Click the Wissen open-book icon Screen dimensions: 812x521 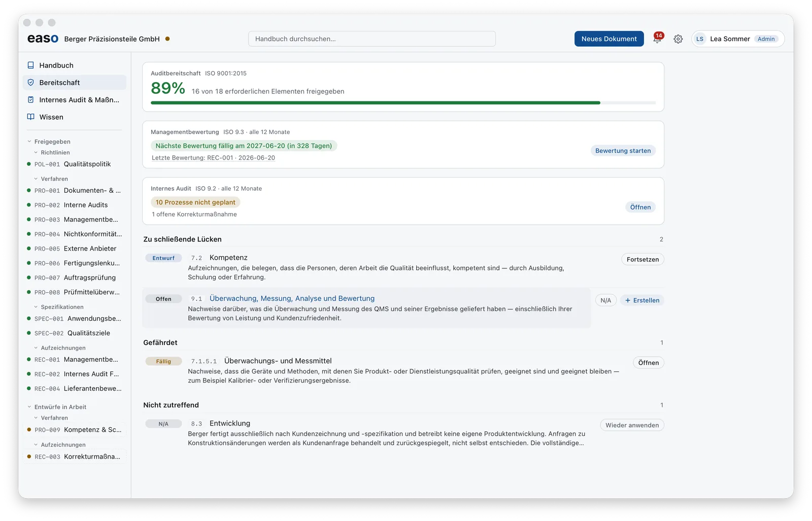[x=30, y=117]
